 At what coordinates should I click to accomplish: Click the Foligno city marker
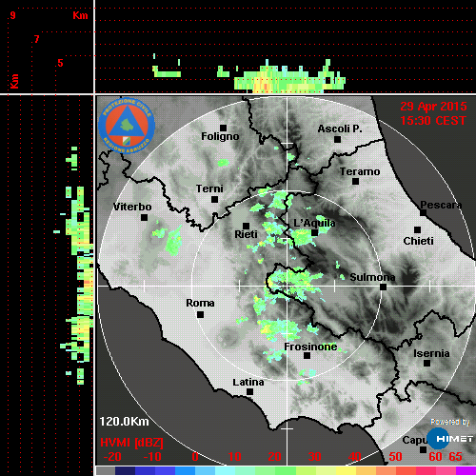pyautogui.click(x=223, y=128)
